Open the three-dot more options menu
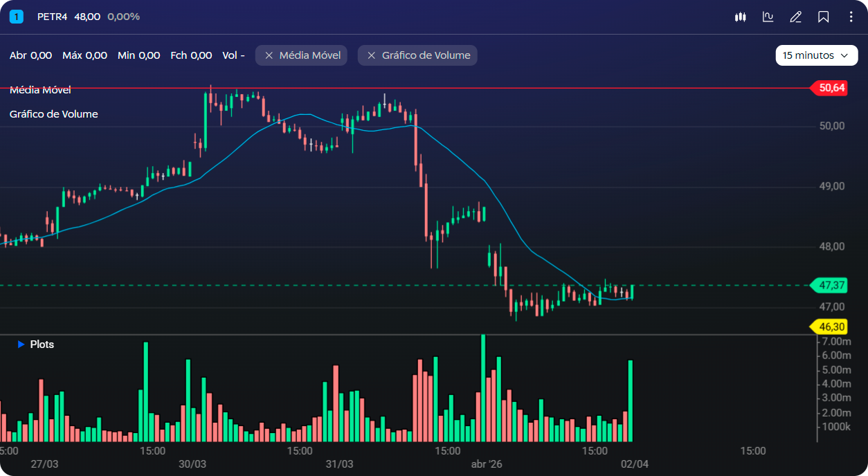Screen dimensions: 868x476 [851, 17]
